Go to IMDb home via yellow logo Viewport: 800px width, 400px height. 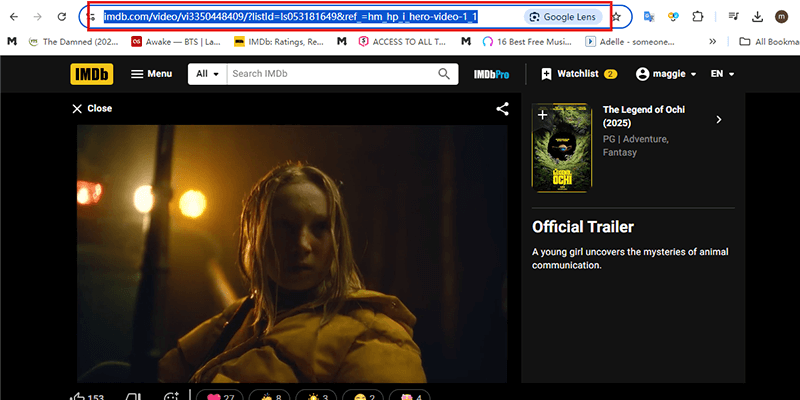[92, 74]
